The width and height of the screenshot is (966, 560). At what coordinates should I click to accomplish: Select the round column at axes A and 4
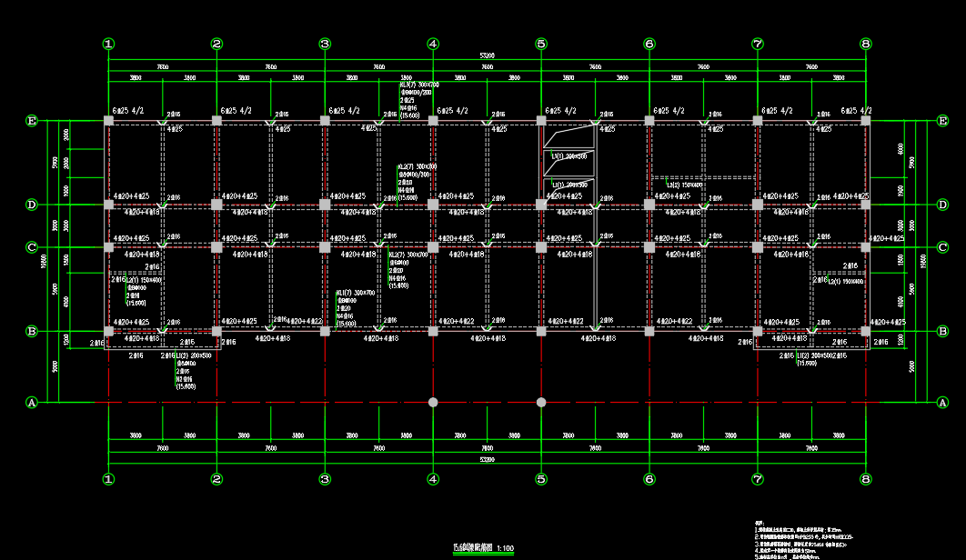(x=433, y=403)
